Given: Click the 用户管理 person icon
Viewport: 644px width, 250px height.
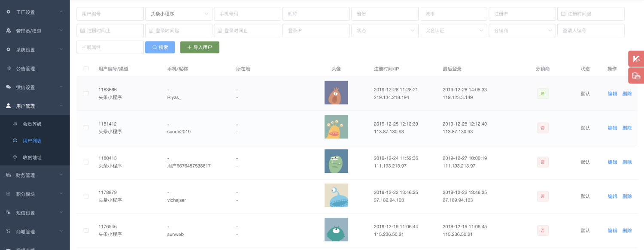Looking at the screenshot, I should (8, 106).
